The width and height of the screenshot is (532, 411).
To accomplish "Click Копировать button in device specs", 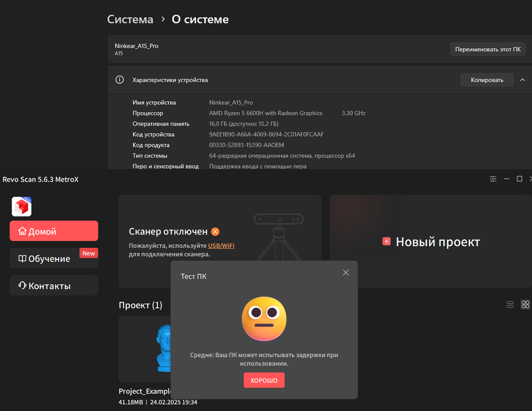I will (x=487, y=79).
